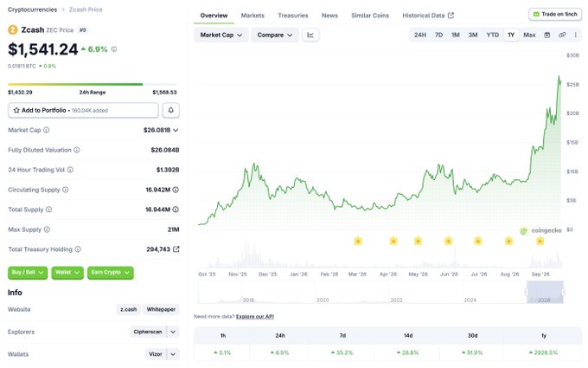Select the 3M chart range
The image size is (588, 368).
(473, 35)
